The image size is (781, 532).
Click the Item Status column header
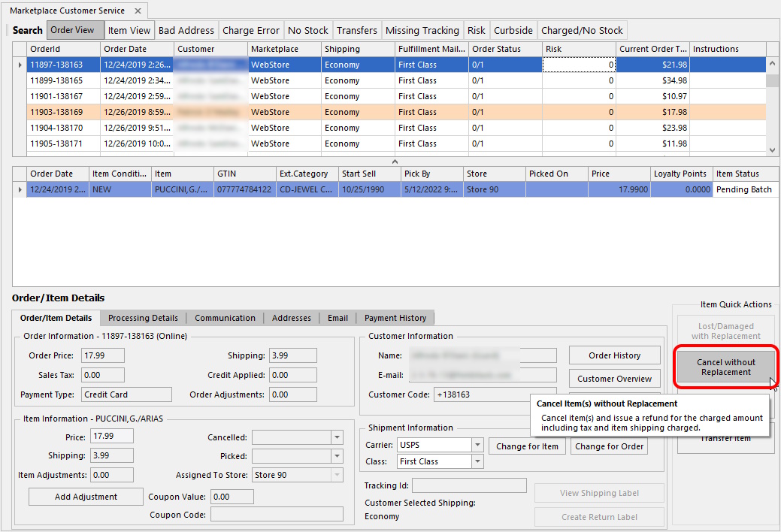click(746, 174)
